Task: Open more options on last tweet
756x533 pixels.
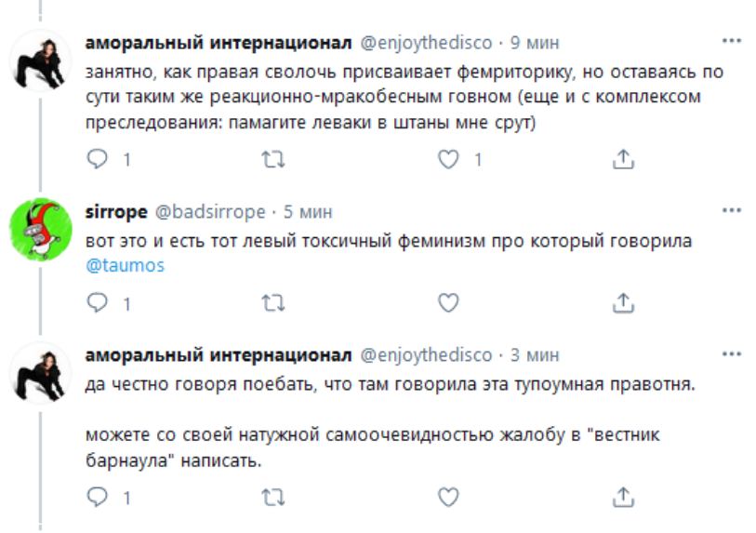Action: (733, 354)
